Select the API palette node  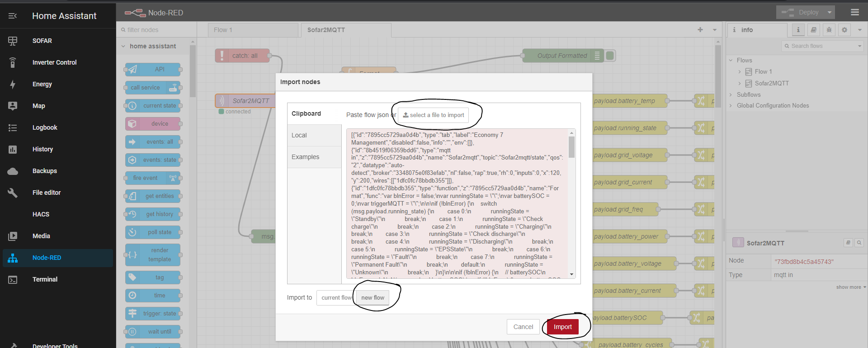pyautogui.click(x=153, y=69)
